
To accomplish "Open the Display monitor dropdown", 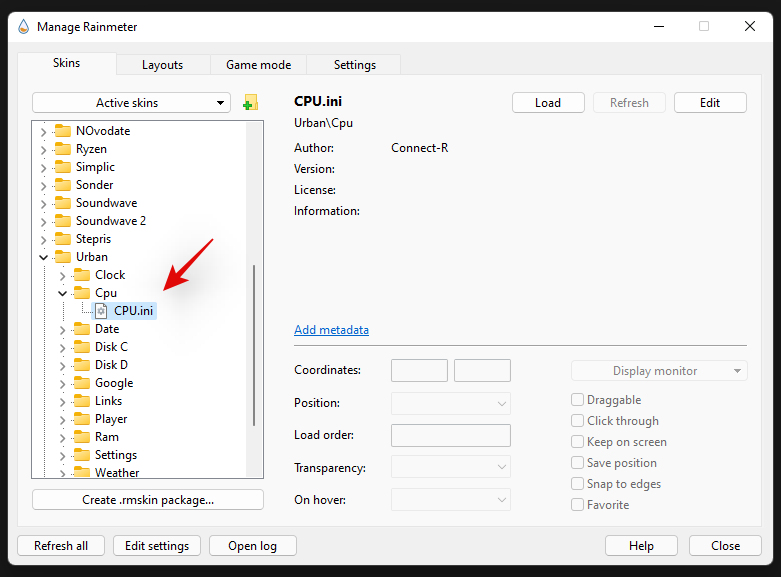I will pos(659,371).
